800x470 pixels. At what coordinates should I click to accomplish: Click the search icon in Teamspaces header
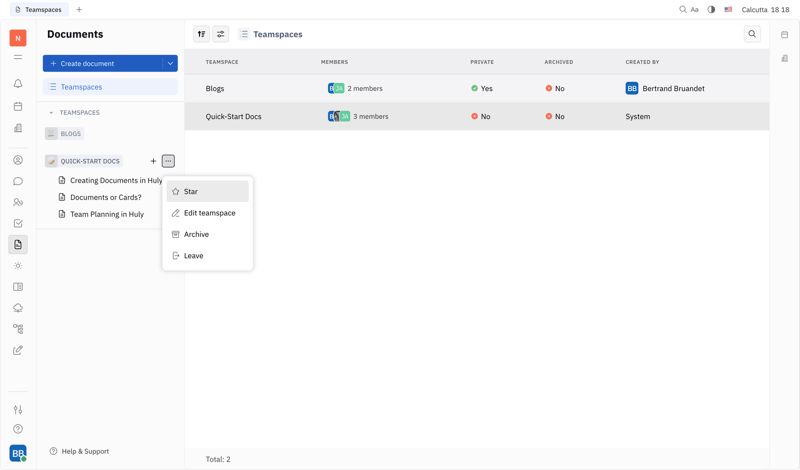752,34
